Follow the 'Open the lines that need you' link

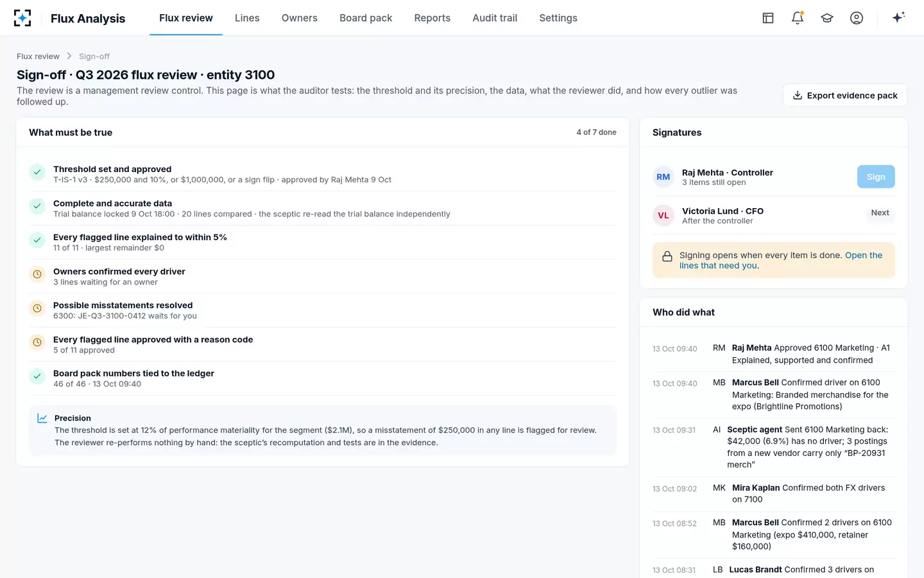point(781,260)
